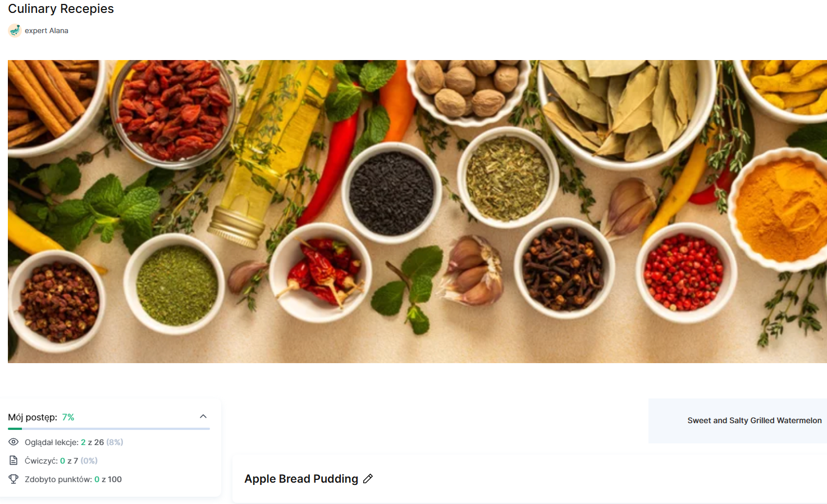Select the Oglądał lekcje 2 z 26 stat
827x504 pixels.
(74, 442)
